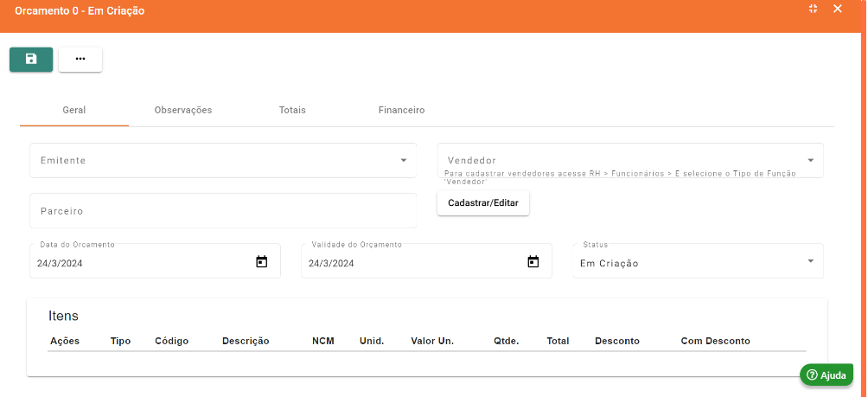Open the Status dropdown showing Em Criação
The image size is (868, 397).
coord(810,262)
